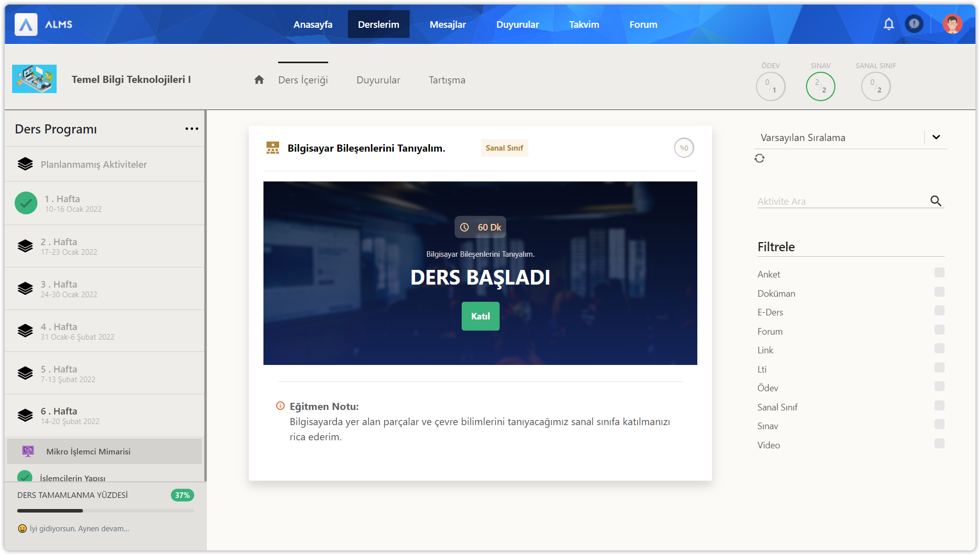The height and width of the screenshot is (555, 980).
Task: Open the Ders Programı three-dot menu
Action: click(x=192, y=129)
